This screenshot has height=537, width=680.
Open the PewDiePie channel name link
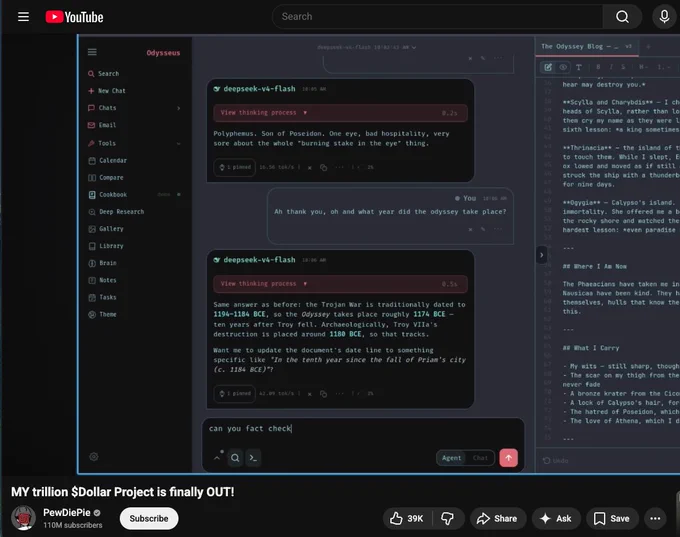67,513
